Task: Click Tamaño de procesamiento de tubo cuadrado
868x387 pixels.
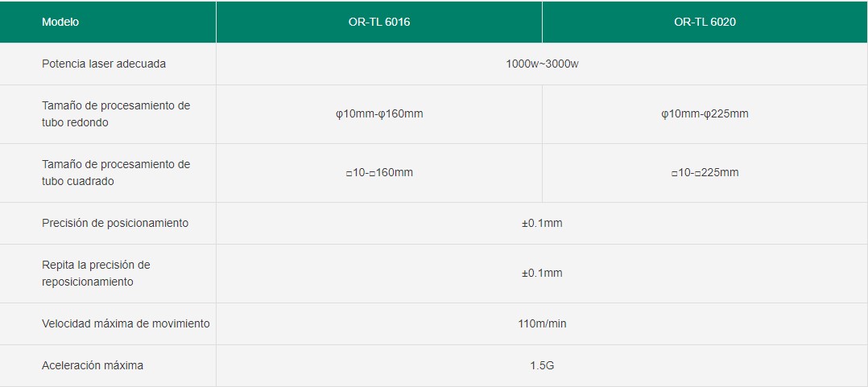Action: coord(116,172)
